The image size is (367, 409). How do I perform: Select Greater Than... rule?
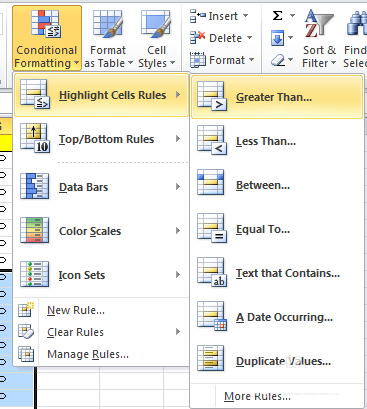277,97
